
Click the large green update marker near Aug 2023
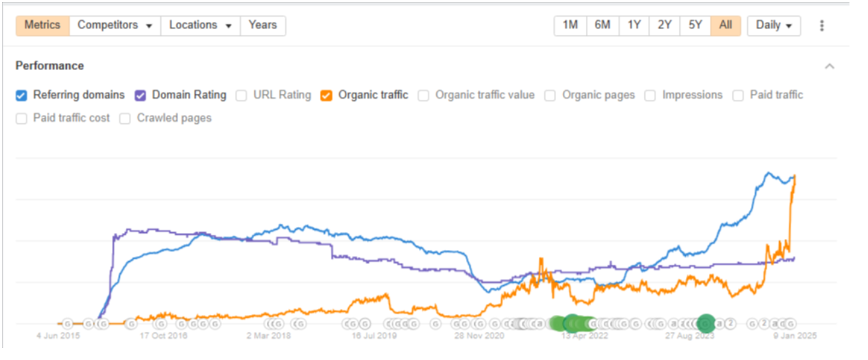click(x=706, y=324)
